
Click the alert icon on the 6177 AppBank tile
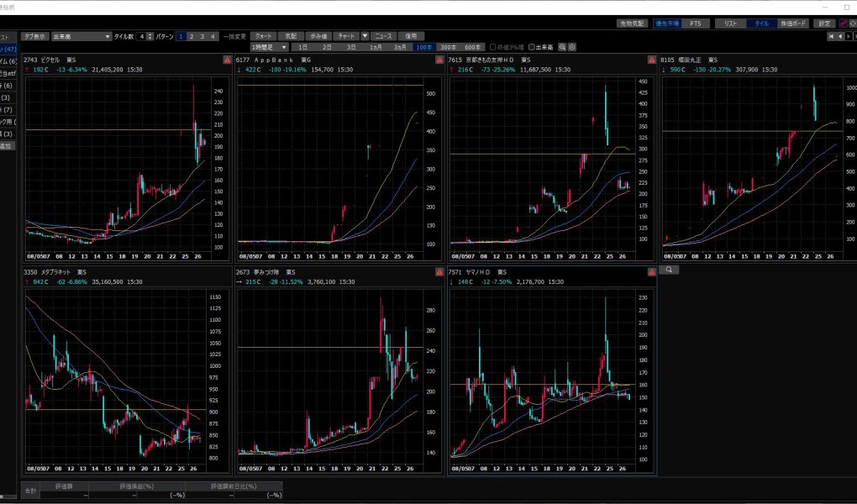(439, 60)
